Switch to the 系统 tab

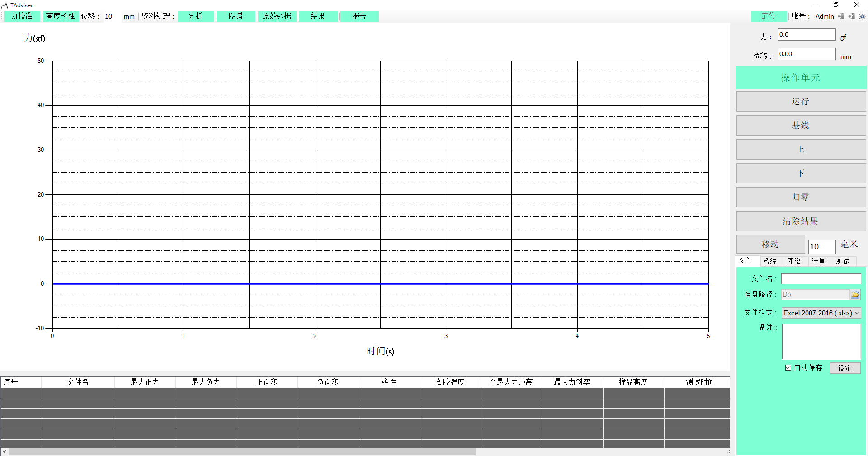[x=769, y=261]
